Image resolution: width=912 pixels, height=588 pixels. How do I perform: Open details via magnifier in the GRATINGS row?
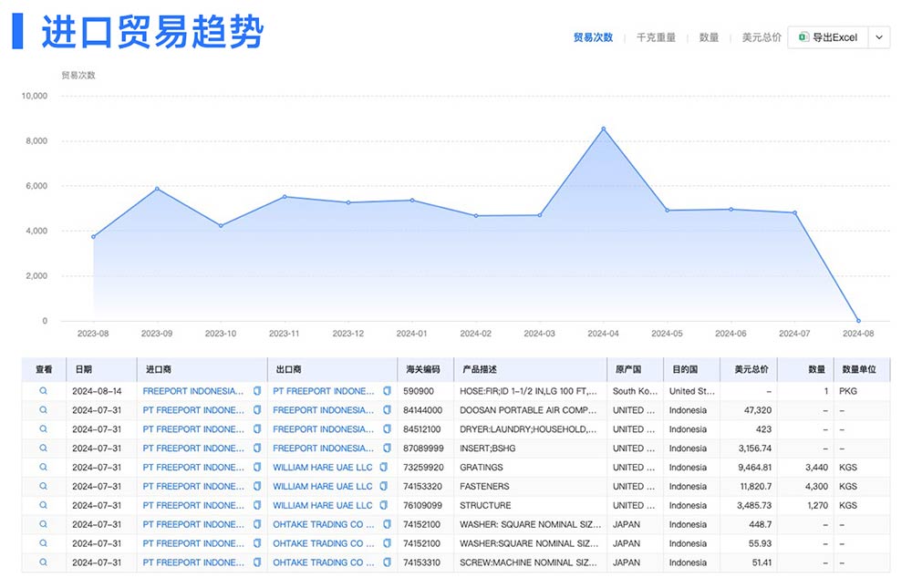point(43,468)
